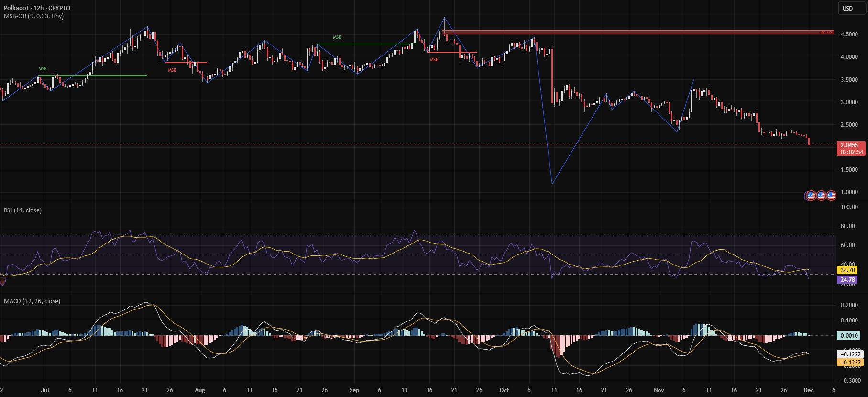Open the MSB-OB indicator legend settings
868x397 pixels.
point(34,16)
